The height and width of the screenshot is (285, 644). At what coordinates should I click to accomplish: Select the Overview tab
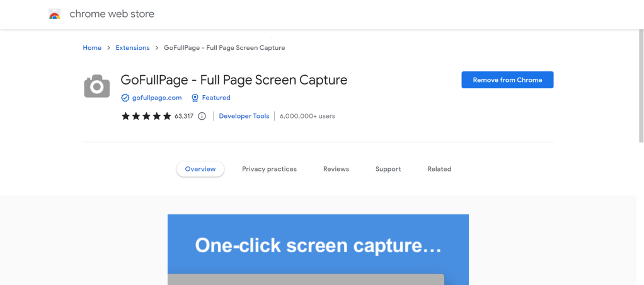click(200, 169)
